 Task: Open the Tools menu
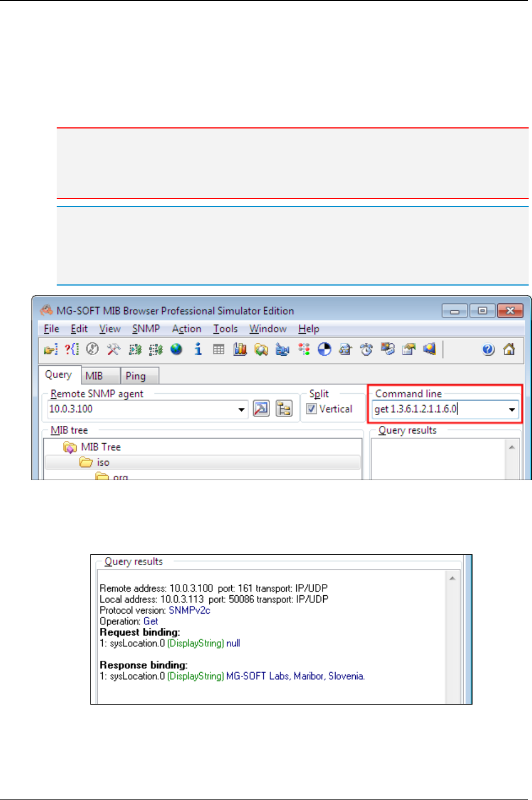point(225,329)
